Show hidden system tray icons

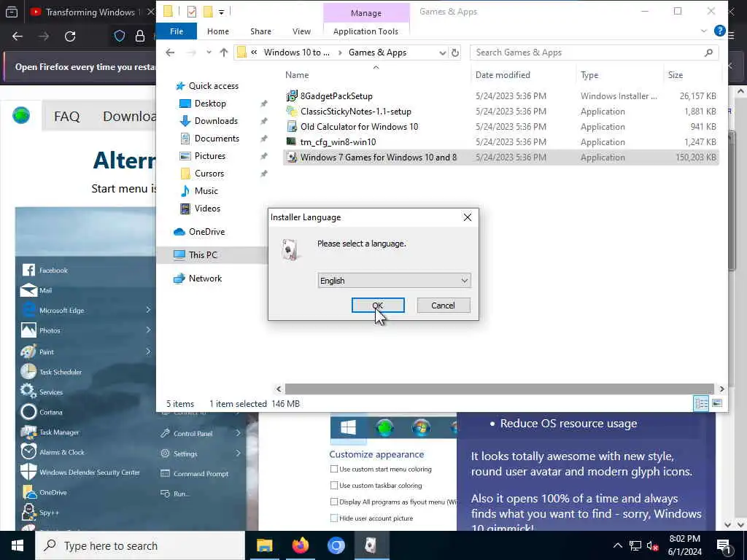(617, 545)
